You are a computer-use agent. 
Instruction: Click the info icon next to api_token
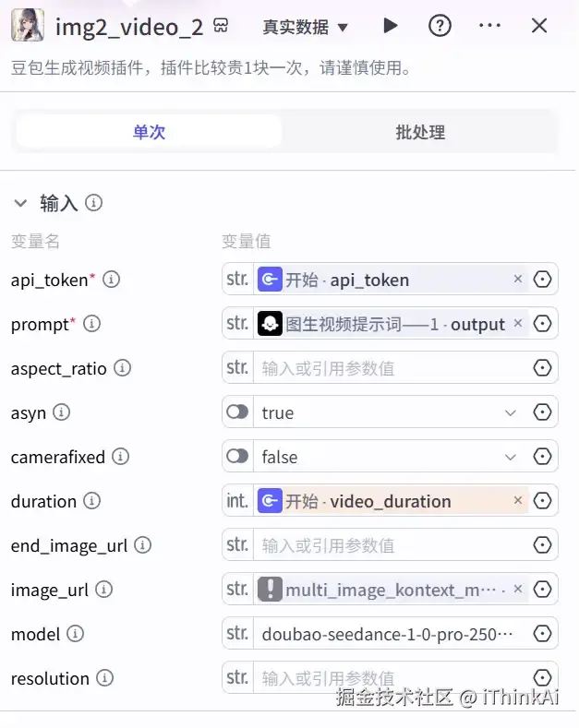(x=112, y=279)
